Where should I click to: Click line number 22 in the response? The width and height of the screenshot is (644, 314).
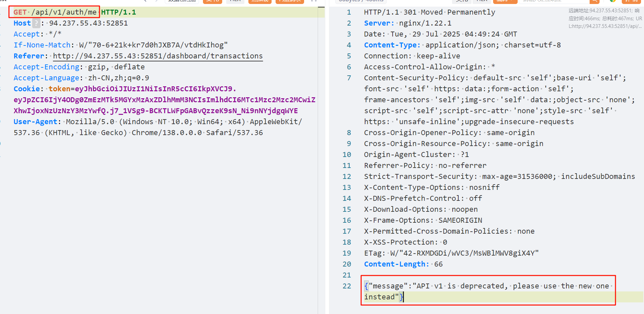[347, 286]
